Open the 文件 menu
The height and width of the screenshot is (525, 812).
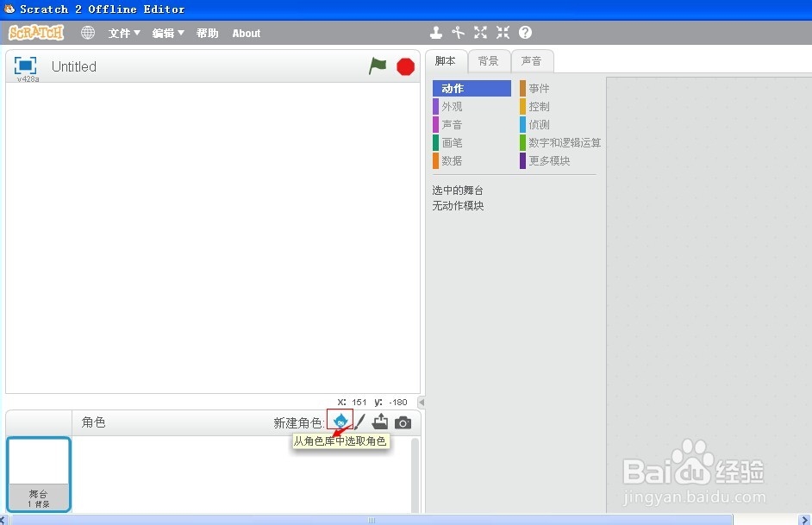pyautogui.click(x=124, y=33)
